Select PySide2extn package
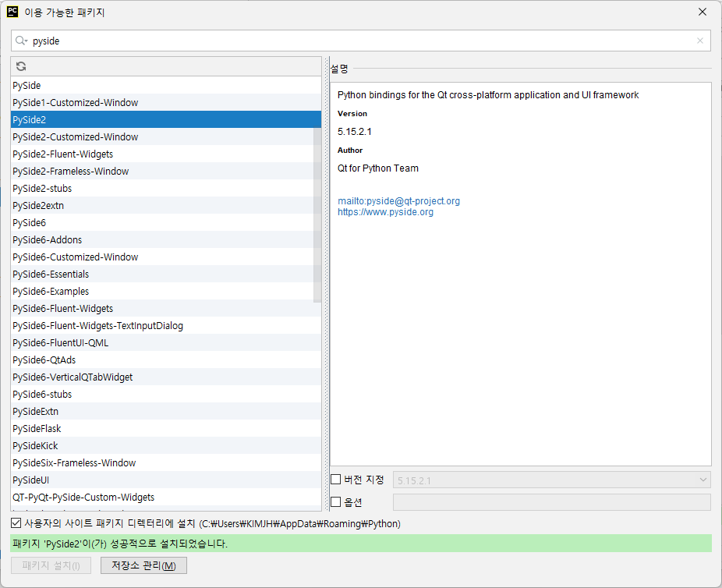Screen dimensions: 722x588 coord(166,205)
